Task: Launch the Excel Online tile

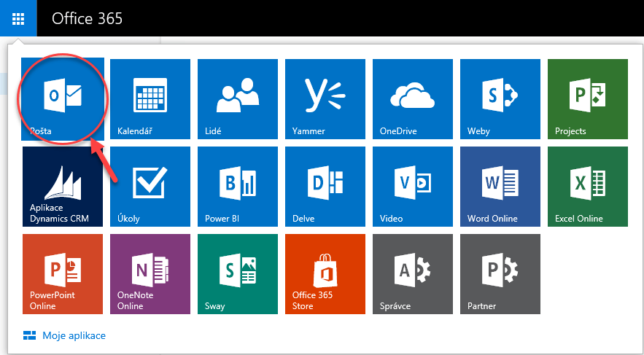Action: [x=588, y=187]
